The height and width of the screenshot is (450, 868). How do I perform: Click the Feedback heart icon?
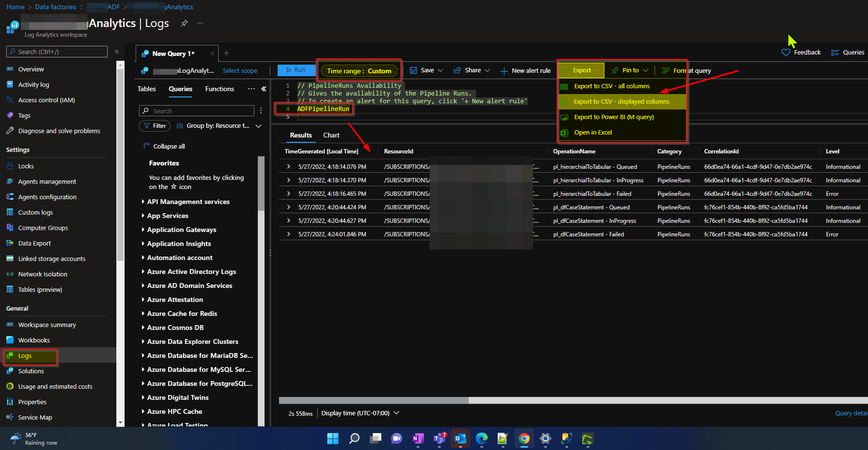point(786,52)
